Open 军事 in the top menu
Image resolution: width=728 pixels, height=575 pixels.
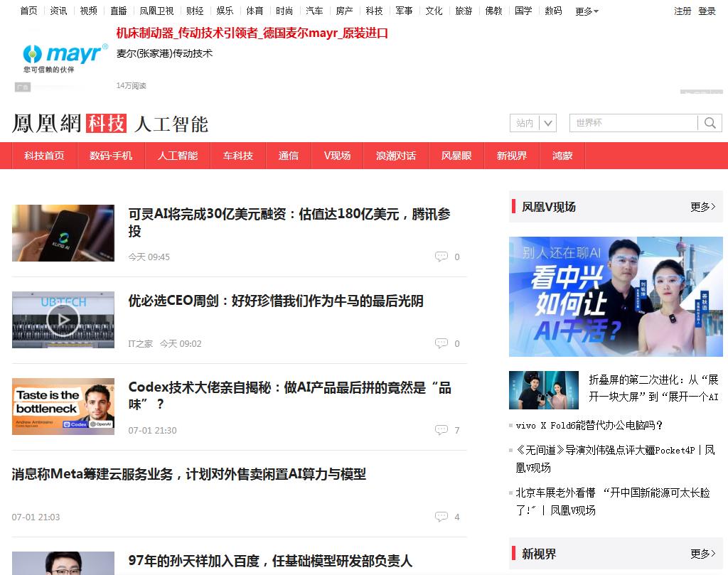tap(404, 11)
